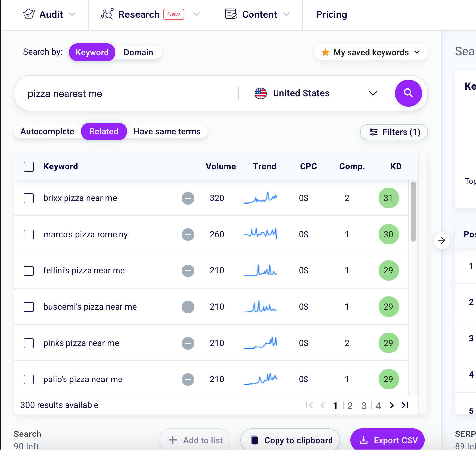Add 'brixx pizza near me' via plus icon
This screenshot has width=476, height=450.
coord(188,198)
